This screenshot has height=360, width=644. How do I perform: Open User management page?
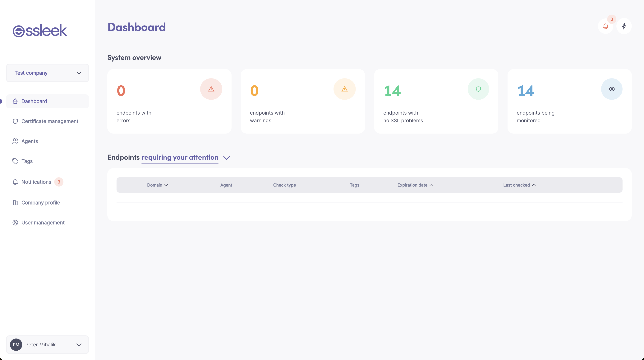[43, 223]
